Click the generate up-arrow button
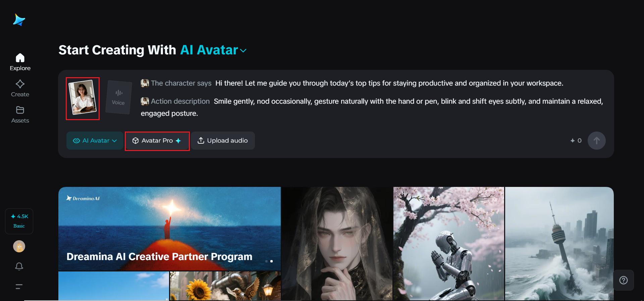The width and height of the screenshot is (644, 301). point(596,141)
